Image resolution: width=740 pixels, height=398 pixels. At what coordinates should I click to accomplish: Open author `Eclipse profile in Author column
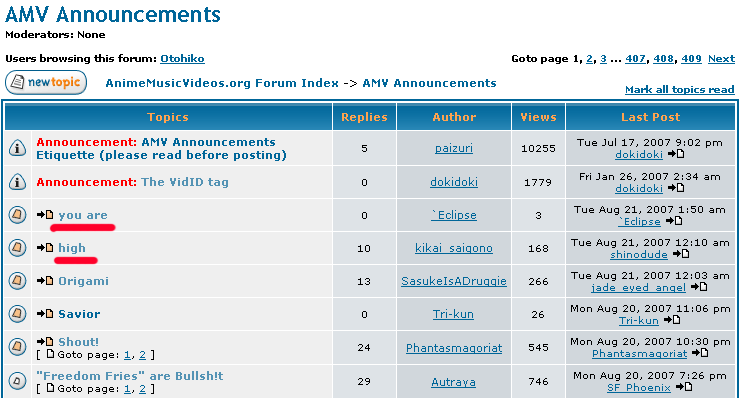(454, 215)
